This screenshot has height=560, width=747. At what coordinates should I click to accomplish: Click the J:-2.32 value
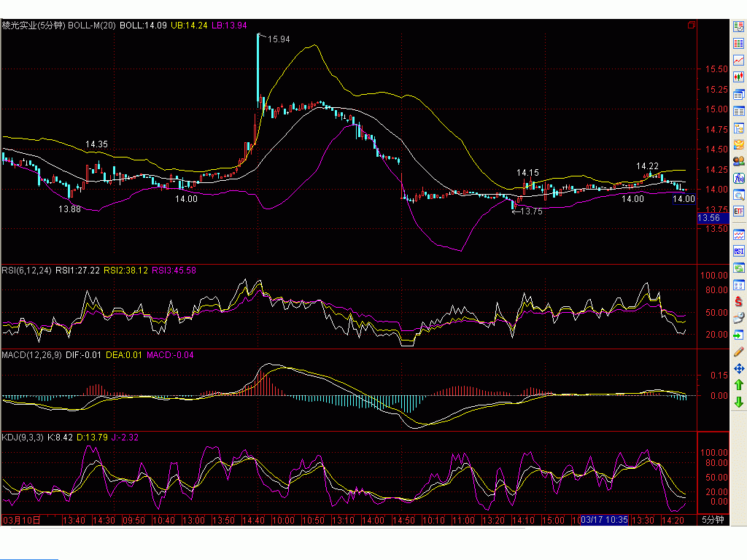click(125, 437)
